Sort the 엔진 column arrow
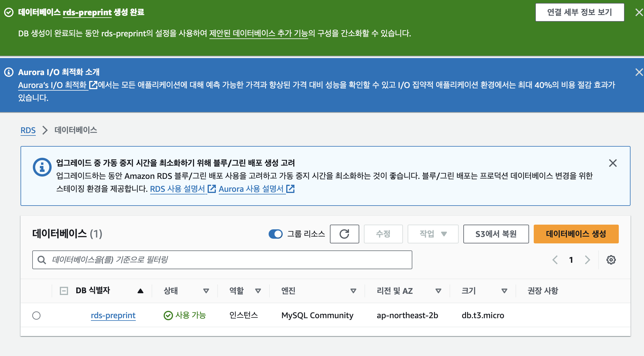The height and width of the screenshot is (356, 644). [x=353, y=291]
